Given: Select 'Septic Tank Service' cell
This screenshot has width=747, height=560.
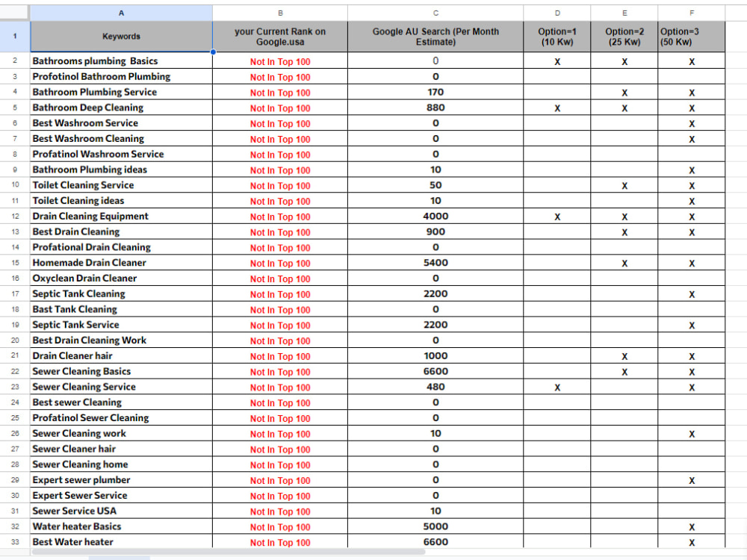Looking at the screenshot, I should coord(122,325).
